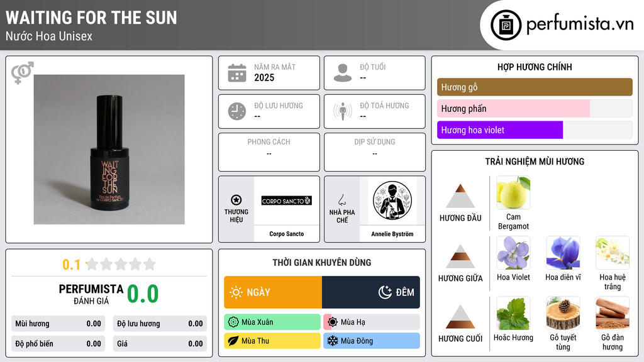Open the Gỗ tuyết tùng note image
Screen dimensions: 644x362
coord(563,313)
